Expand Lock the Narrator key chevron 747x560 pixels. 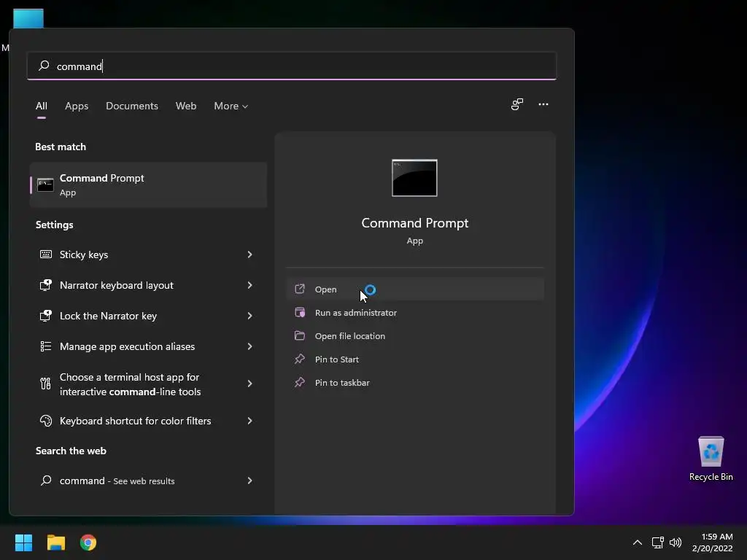[x=249, y=316]
